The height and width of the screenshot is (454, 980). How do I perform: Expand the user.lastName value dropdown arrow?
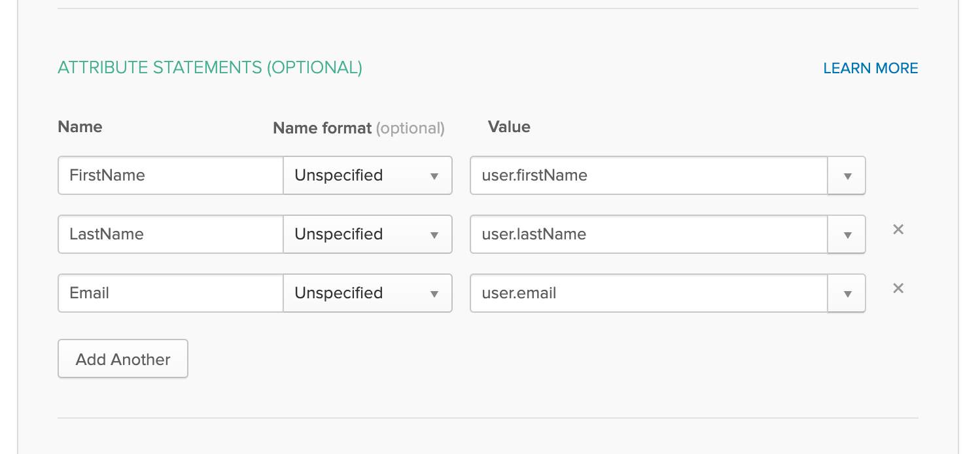point(847,235)
